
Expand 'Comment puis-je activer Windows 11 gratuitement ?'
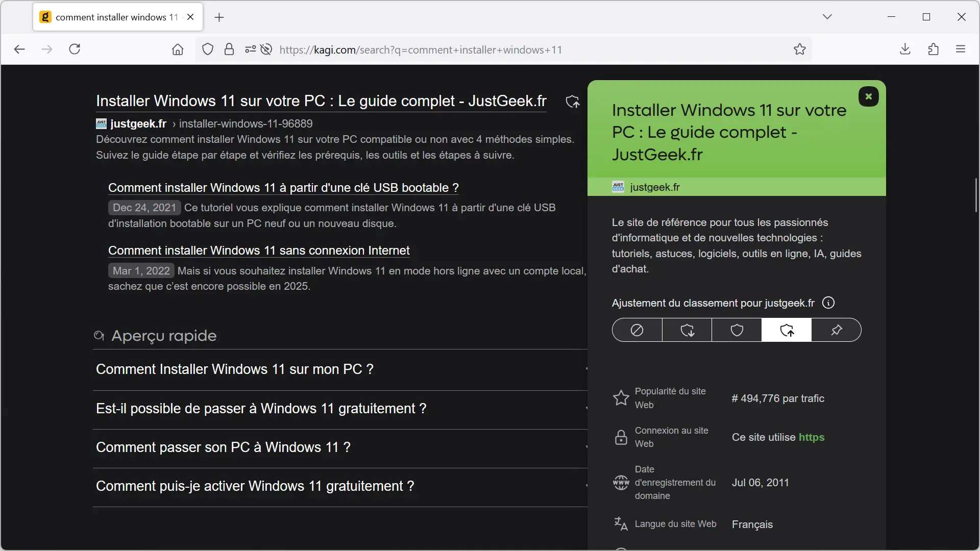(x=340, y=486)
